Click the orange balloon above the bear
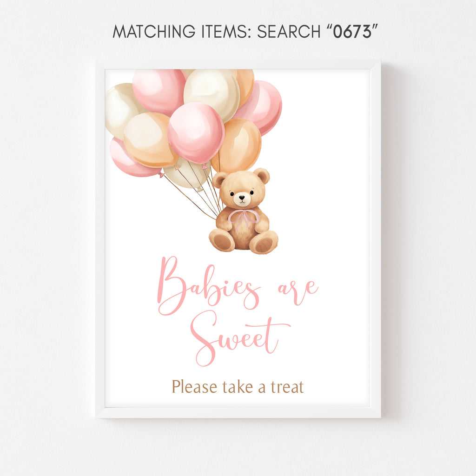 pyautogui.click(x=237, y=145)
